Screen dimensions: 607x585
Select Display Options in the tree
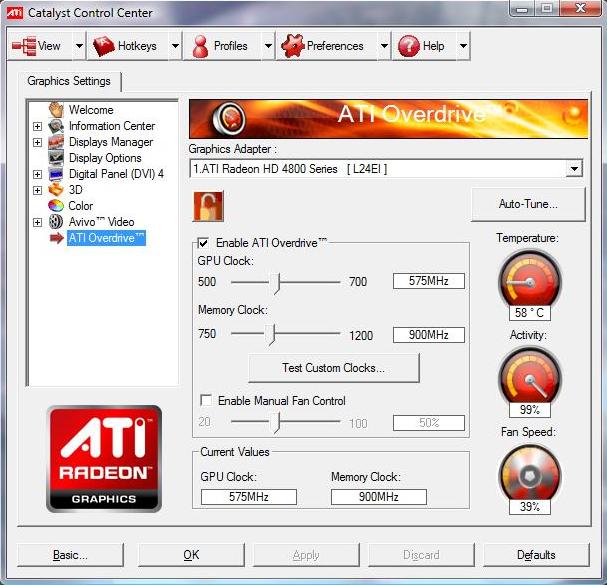(105, 158)
